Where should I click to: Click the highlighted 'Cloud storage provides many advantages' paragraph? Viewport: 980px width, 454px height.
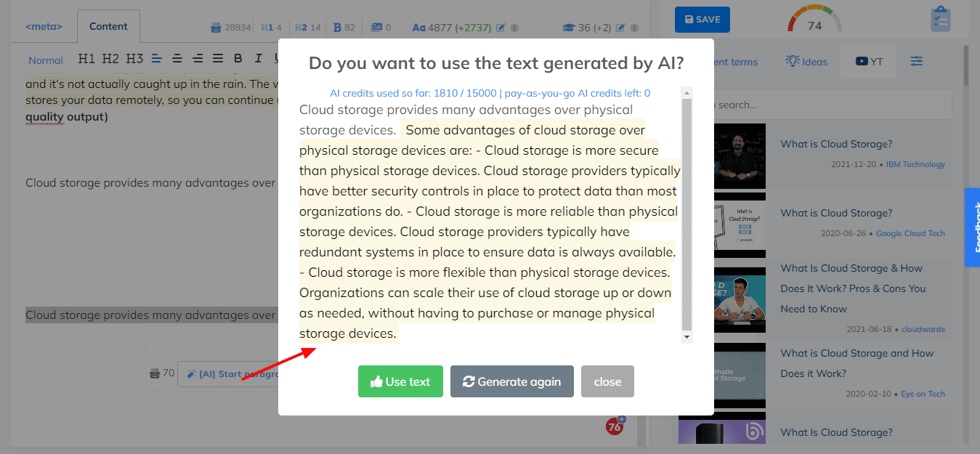[x=150, y=315]
